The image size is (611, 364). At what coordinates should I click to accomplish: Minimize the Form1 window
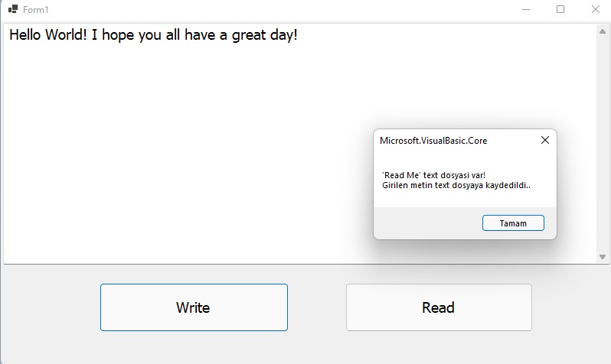point(526,9)
